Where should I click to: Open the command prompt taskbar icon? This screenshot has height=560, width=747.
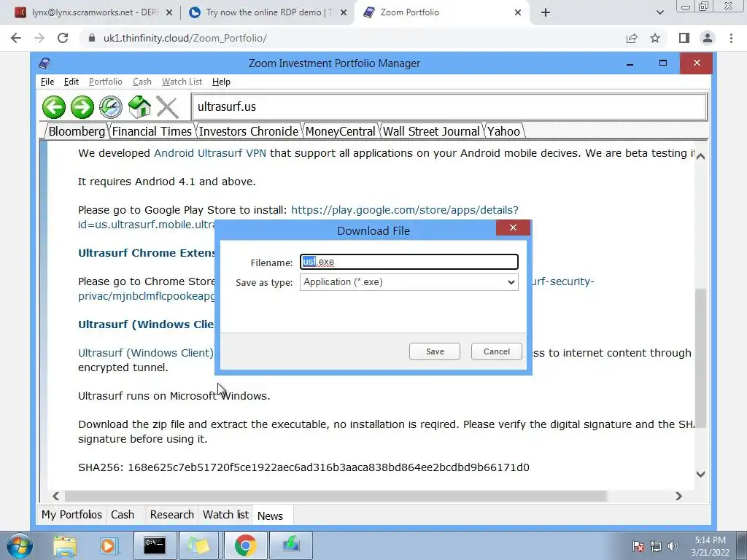155,545
